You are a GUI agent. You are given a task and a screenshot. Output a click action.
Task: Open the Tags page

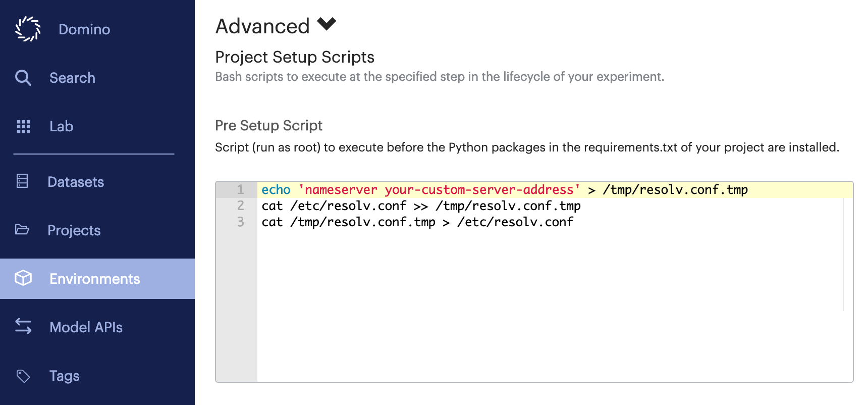[x=64, y=376]
